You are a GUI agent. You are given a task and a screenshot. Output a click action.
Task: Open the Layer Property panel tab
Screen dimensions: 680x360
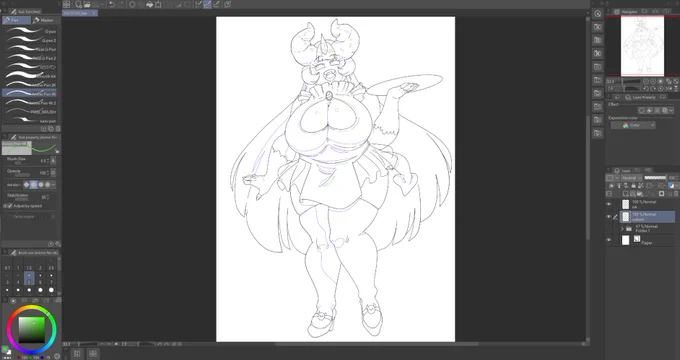[x=641, y=97]
